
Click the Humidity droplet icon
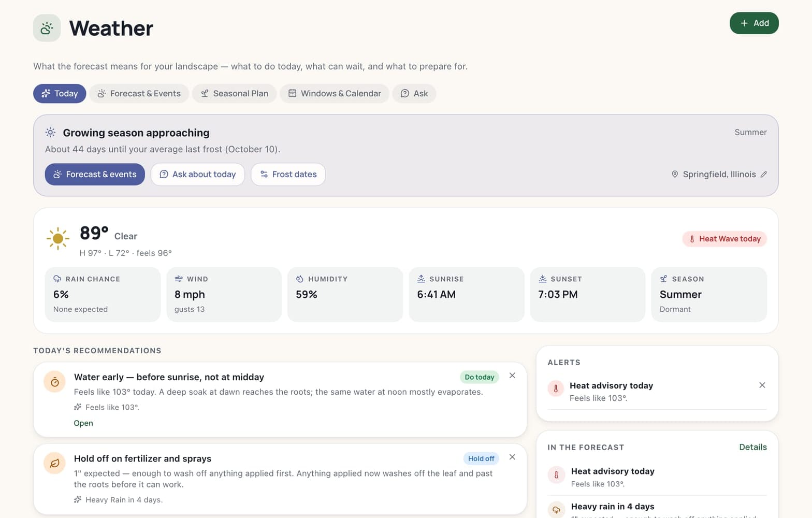point(300,279)
